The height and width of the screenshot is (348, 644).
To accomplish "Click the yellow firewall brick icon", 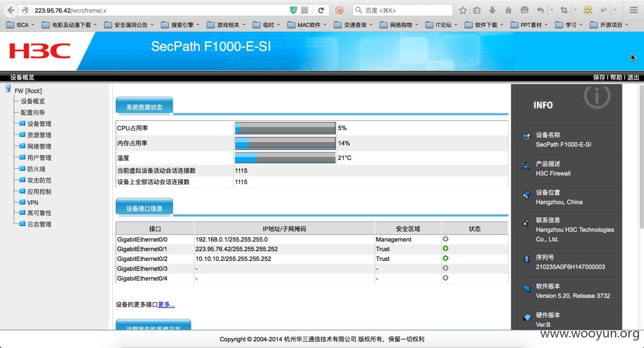I will pos(588,10).
